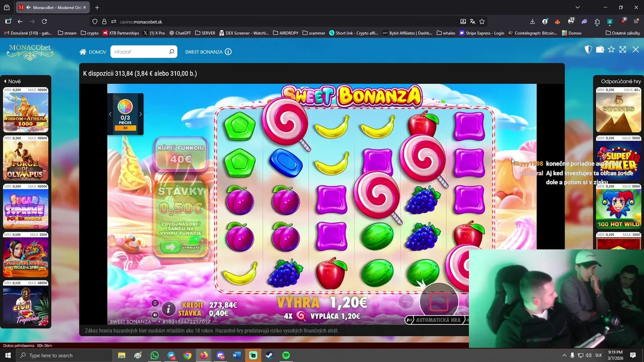Open the 100 Hot Wild game
The height and width of the screenshot is (362, 644).
coord(618,206)
